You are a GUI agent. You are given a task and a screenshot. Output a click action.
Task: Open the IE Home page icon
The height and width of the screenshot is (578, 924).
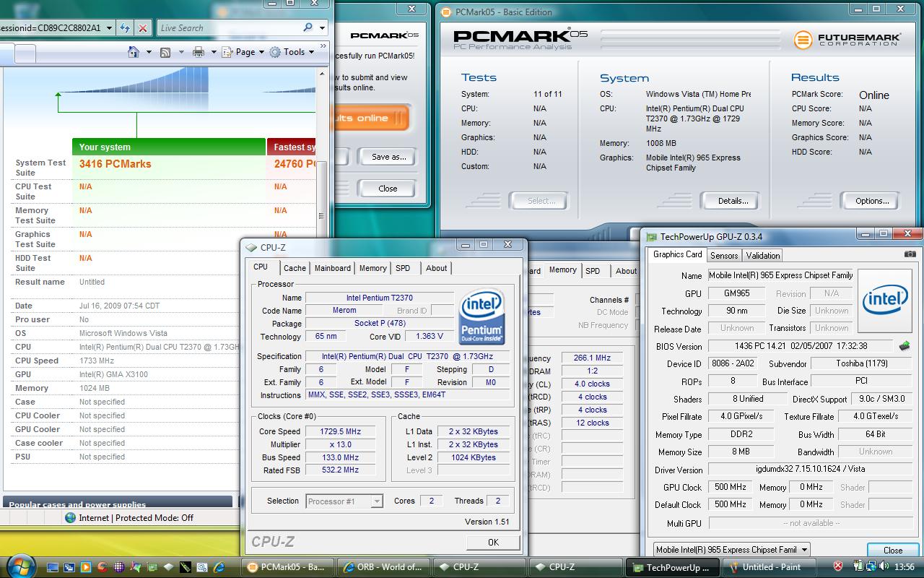point(133,52)
